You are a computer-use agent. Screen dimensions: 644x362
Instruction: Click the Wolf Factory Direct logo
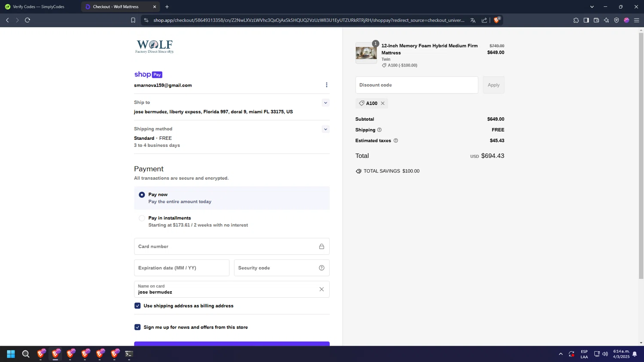[155, 46]
